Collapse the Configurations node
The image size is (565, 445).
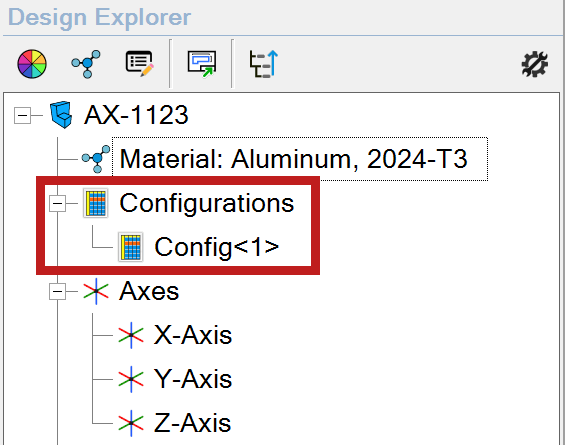tap(57, 204)
